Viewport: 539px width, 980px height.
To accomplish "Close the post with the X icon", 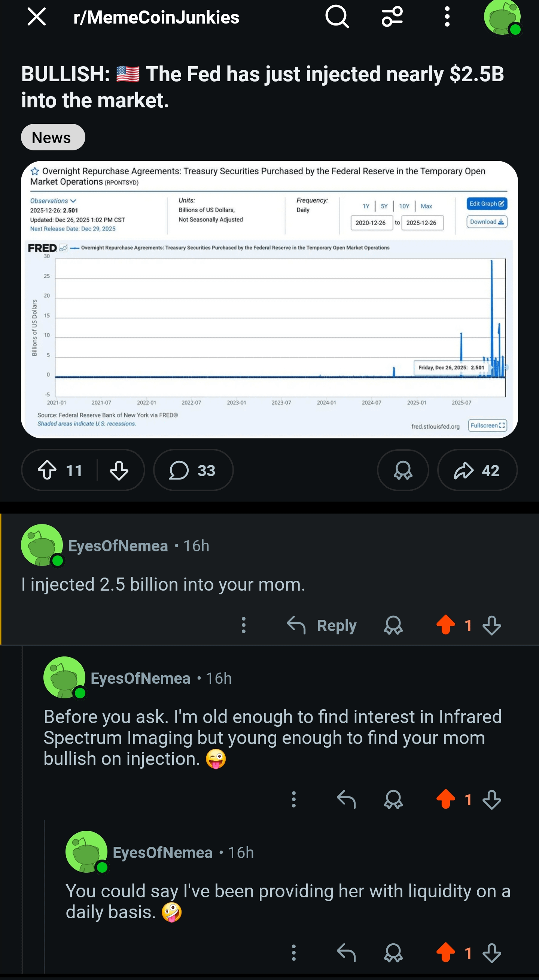I will click(37, 17).
